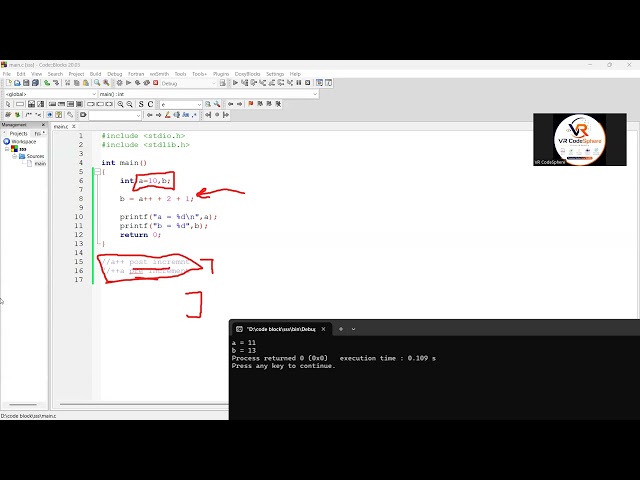Select Workspace in project tree
640x480 pixels.
(x=24, y=142)
